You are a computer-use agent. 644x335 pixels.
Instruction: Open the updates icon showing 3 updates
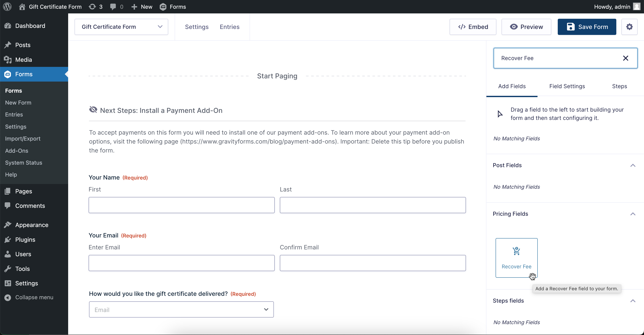[92, 7]
